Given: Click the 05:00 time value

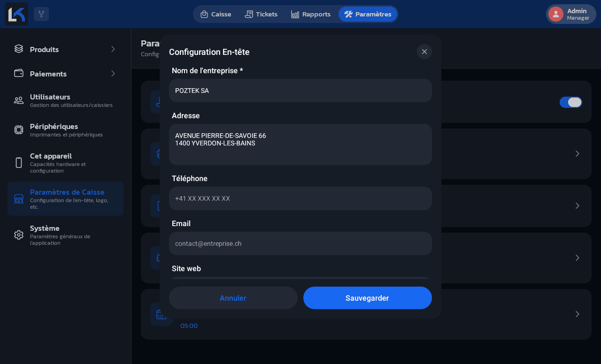Looking at the screenshot, I should point(189,326).
